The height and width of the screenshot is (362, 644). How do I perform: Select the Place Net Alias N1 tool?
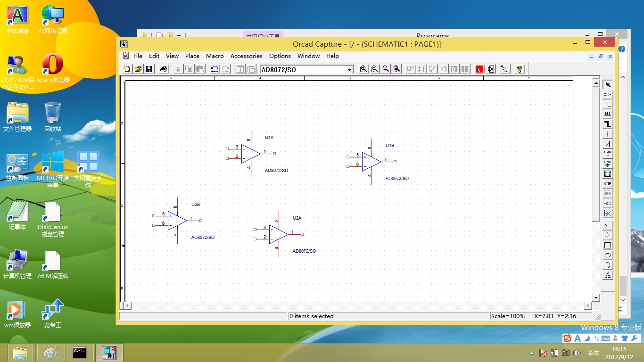point(608,114)
